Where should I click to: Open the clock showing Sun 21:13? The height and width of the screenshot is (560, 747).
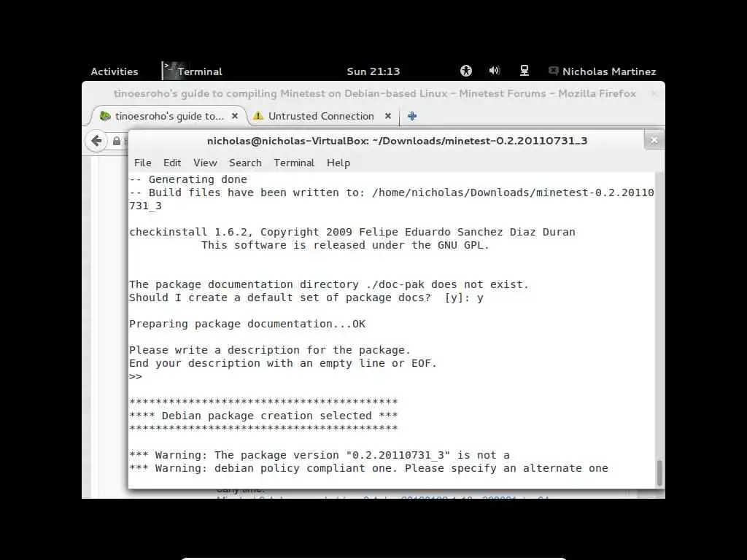click(x=373, y=71)
